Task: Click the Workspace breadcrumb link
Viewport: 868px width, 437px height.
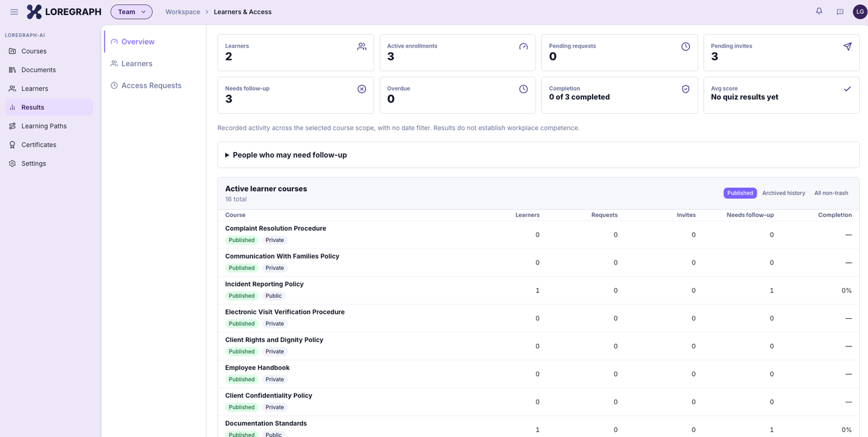Action: pos(182,12)
